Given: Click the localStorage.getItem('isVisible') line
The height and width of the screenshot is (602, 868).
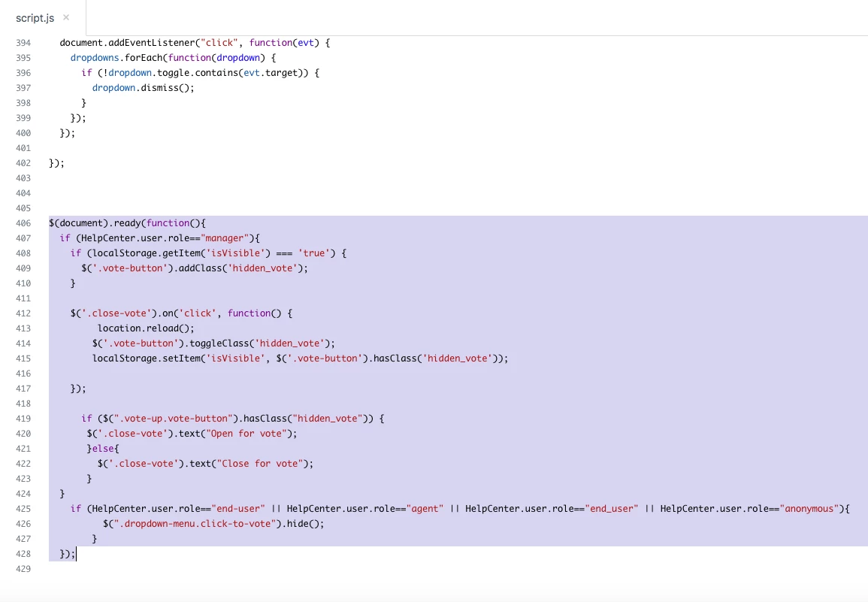Looking at the screenshot, I should pyautogui.click(x=208, y=253).
